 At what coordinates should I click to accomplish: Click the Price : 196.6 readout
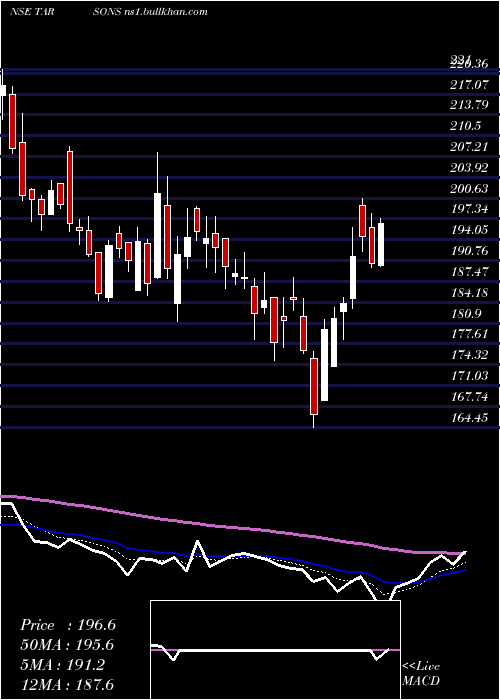pyautogui.click(x=68, y=625)
